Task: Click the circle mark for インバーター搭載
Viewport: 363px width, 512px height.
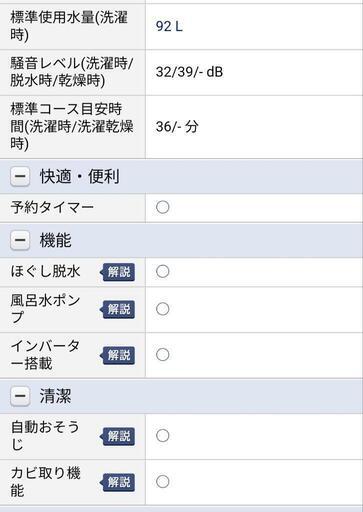Action: pos(163,355)
